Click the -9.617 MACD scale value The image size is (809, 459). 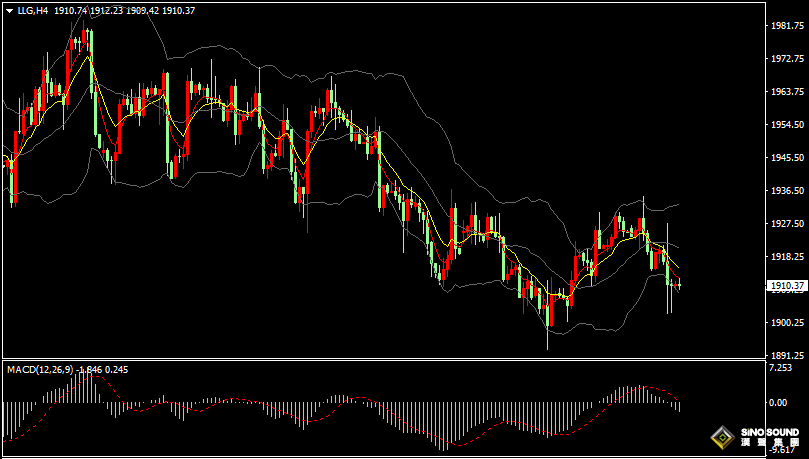click(x=782, y=450)
